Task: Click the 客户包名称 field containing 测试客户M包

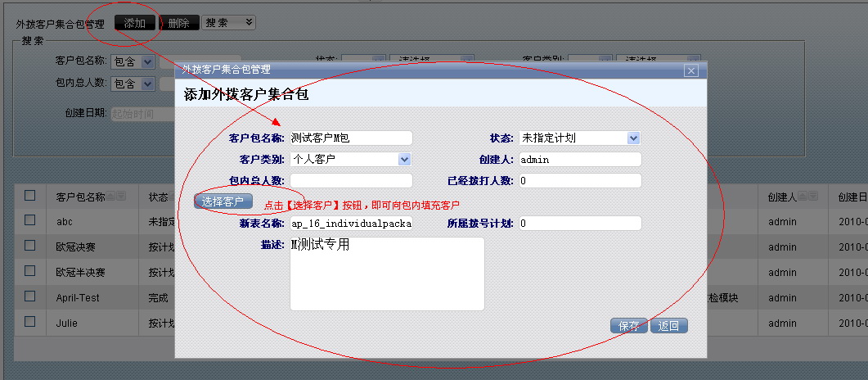Action: (351, 138)
